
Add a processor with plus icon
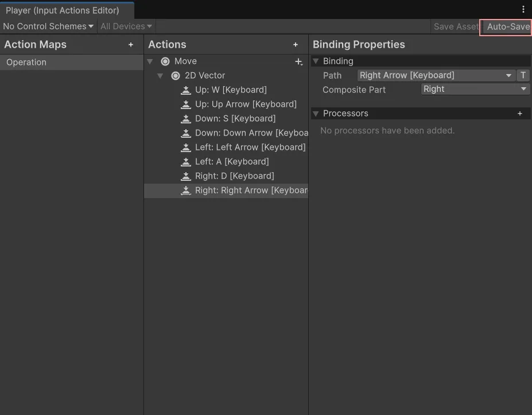(x=520, y=114)
